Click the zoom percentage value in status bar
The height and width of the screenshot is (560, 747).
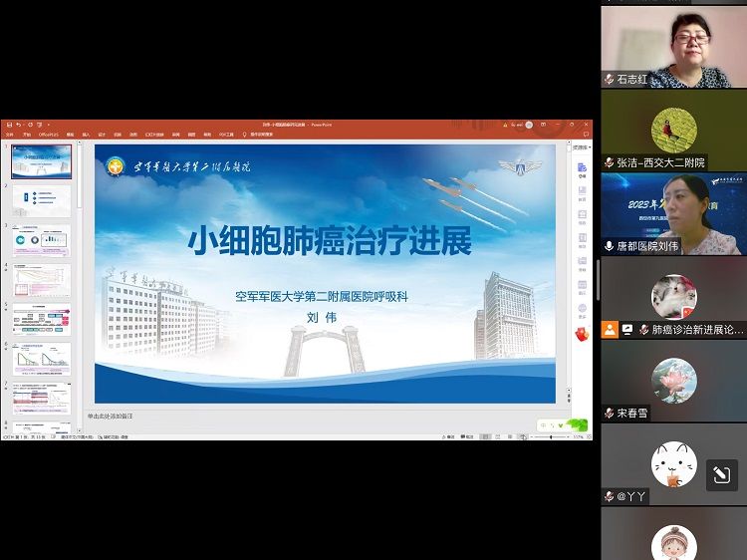[x=579, y=436]
